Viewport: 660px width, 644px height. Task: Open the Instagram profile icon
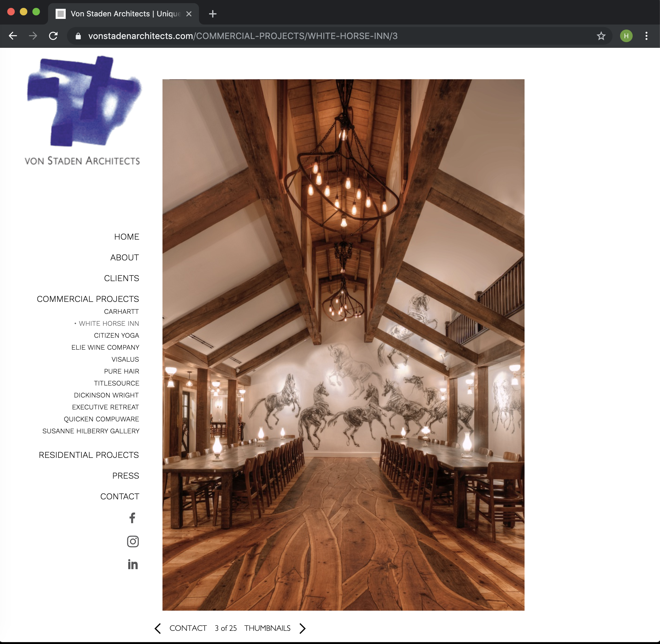(133, 541)
